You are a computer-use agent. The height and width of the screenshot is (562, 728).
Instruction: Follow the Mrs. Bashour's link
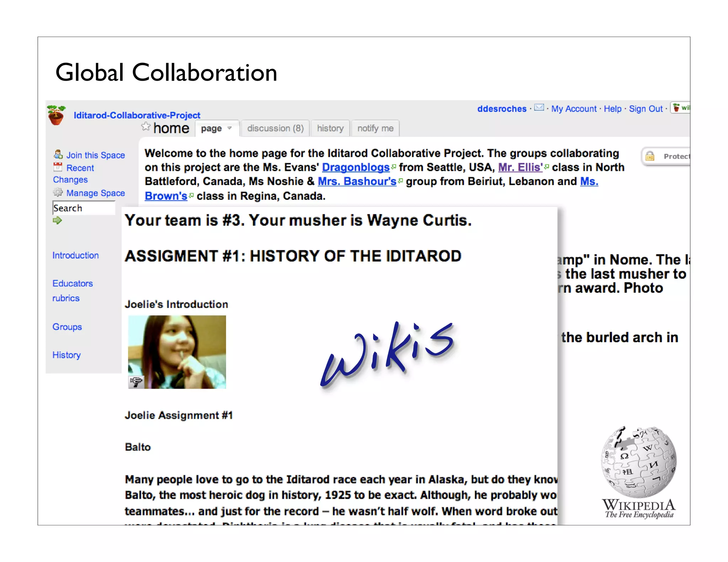(357, 182)
